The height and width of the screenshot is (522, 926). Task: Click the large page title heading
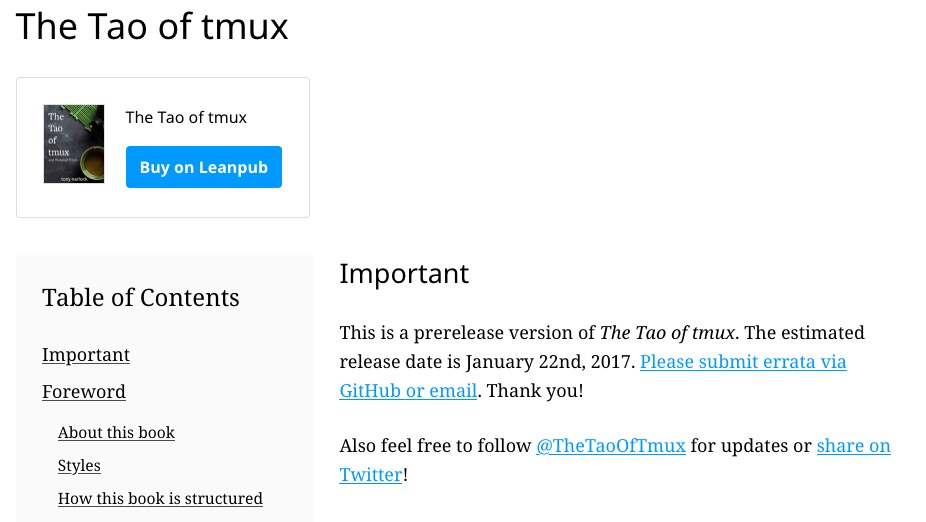point(152,26)
